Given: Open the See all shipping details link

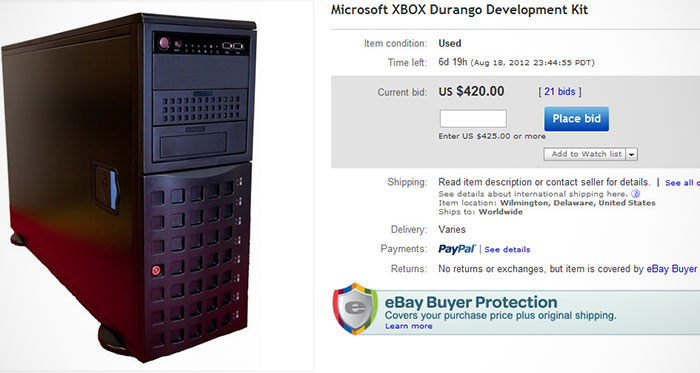Looking at the screenshot, I should tap(682, 183).
